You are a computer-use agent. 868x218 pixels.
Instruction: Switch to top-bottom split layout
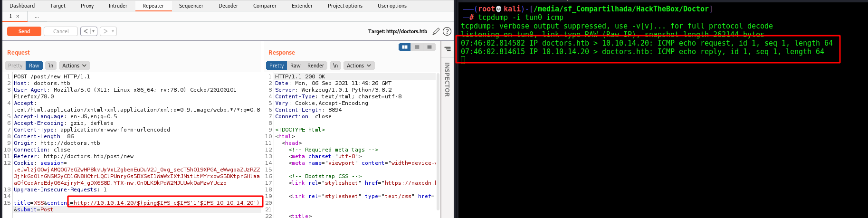[x=417, y=47]
